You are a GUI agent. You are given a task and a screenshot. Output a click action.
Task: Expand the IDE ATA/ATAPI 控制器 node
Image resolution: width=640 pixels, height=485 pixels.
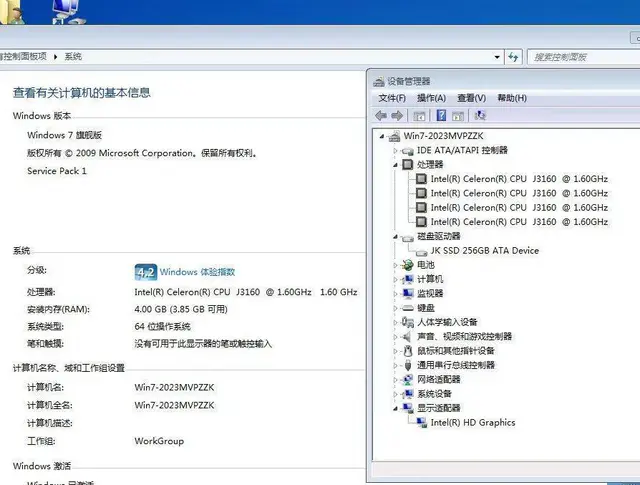[x=395, y=151]
